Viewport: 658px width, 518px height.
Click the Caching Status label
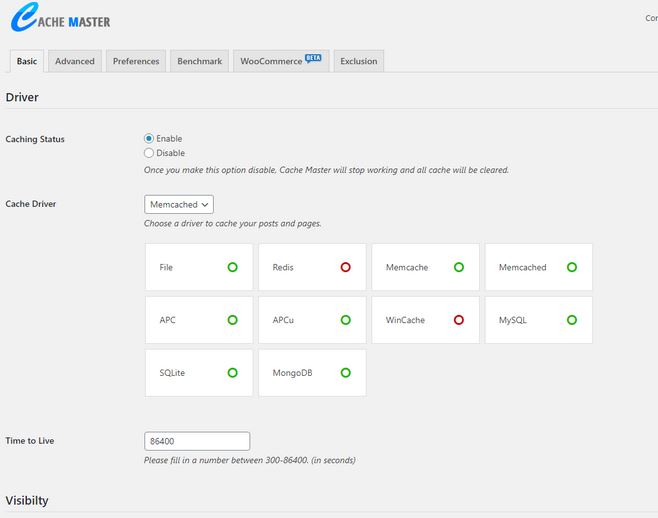click(x=35, y=139)
